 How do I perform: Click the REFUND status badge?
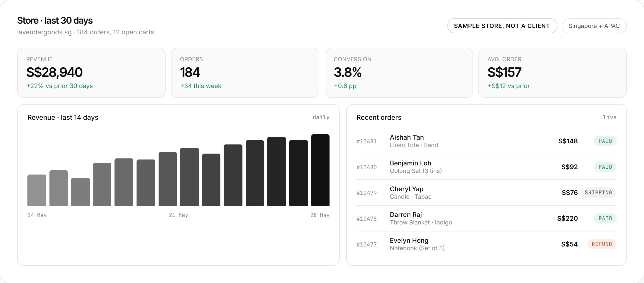click(x=602, y=244)
